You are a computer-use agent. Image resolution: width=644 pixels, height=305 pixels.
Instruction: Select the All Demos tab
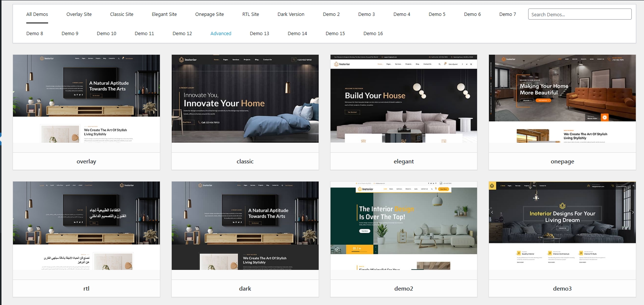pyautogui.click(x=37, y=14)
